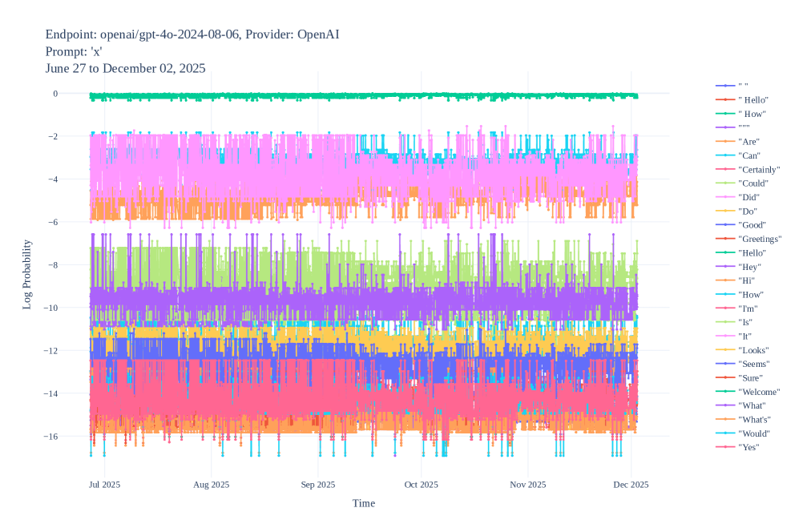799x532 pixels.
Task: Click the "Prompt: 'x'" title line
Action: [74, 51]
